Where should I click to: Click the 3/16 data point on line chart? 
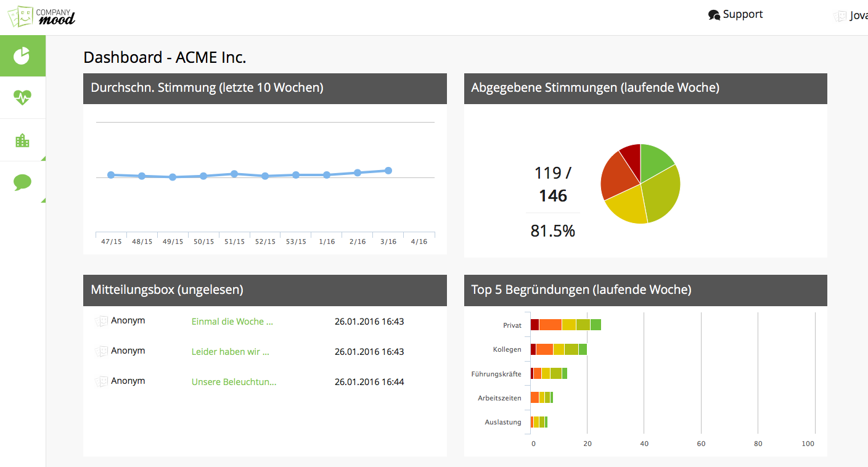click(x=388, y=171)
